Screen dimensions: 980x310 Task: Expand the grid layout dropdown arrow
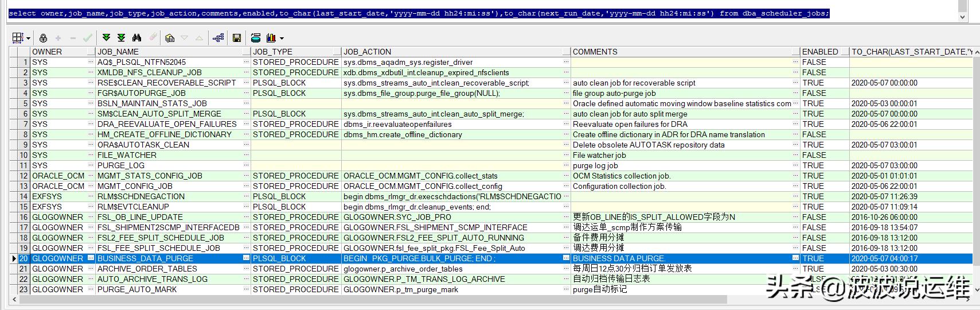coord(28,38)
